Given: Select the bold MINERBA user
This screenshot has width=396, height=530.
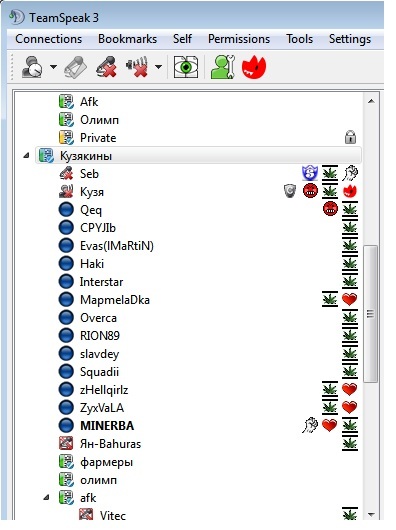Looking at the screenshot, I should tap(107, 425).
